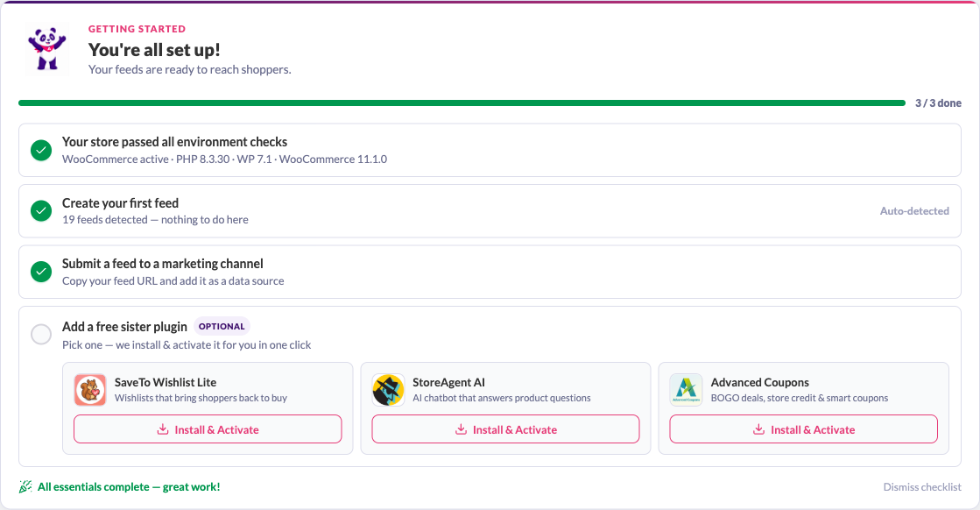Click the StoreAgent AI detective icon
This screenshot has width=980, height=510.
click(388, 390)
